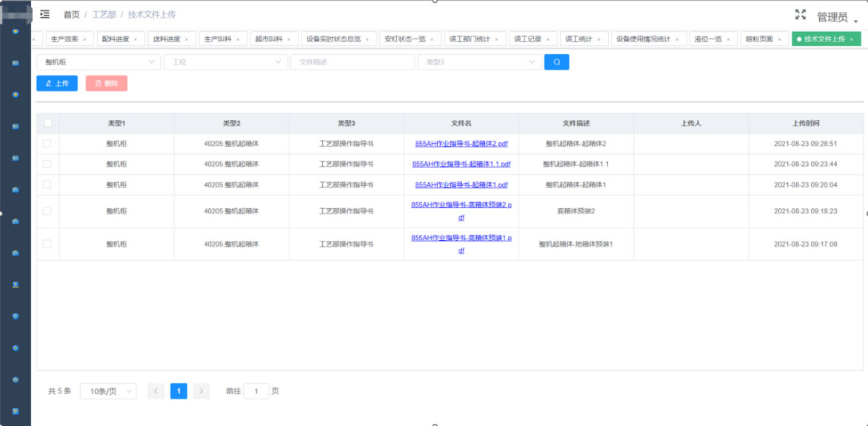Screen dimensions: 868x426
Task: Open the 855AH作业指导书-起箱体1.1.pdf link
Action: click(x=461, y=164)
